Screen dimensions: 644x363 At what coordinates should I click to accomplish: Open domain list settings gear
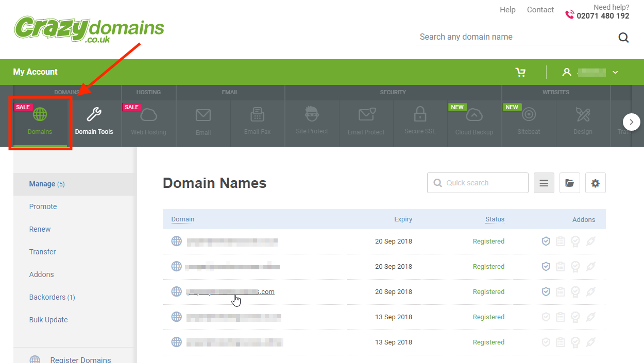pyautogui.click(x=596, y=183)
